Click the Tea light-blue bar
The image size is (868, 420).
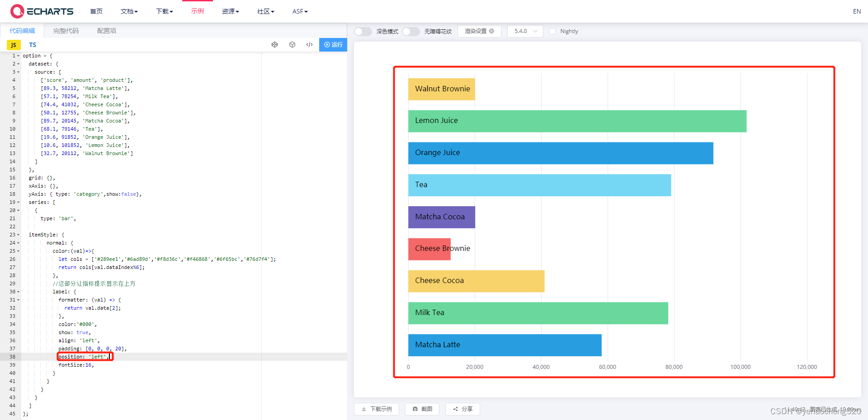(540, 185)
